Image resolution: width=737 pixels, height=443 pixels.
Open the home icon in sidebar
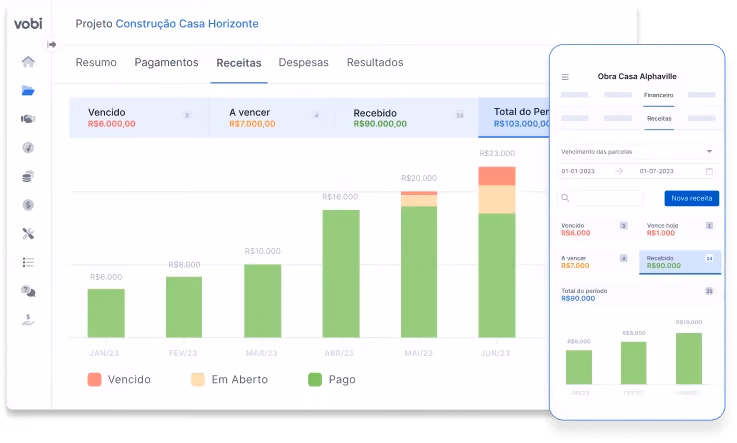pyautogui.click(x=28, y=62)
